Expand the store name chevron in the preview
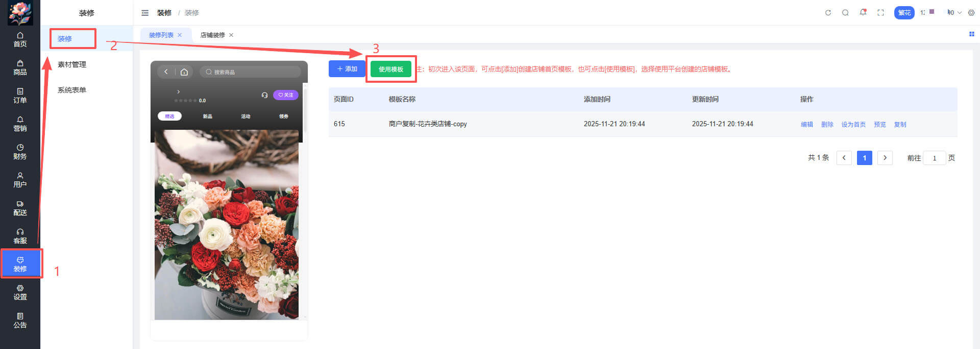 click(x=178, y=91)
